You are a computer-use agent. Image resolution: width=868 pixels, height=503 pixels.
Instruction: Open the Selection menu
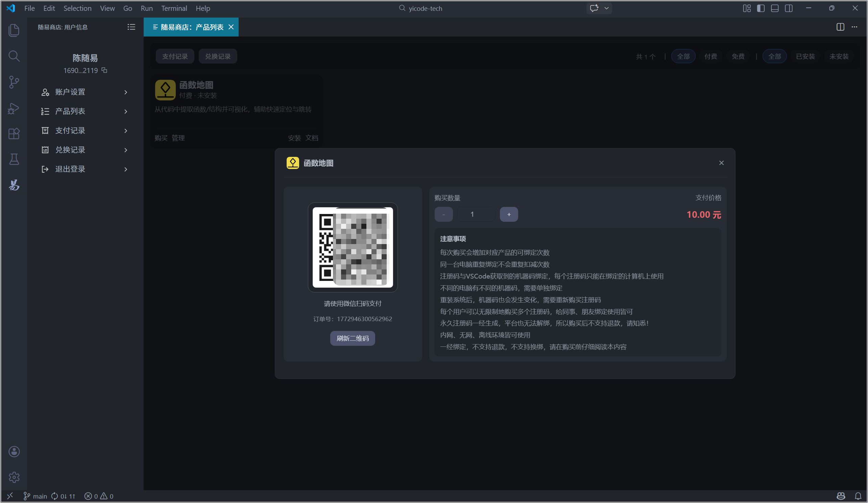(77, 8)
